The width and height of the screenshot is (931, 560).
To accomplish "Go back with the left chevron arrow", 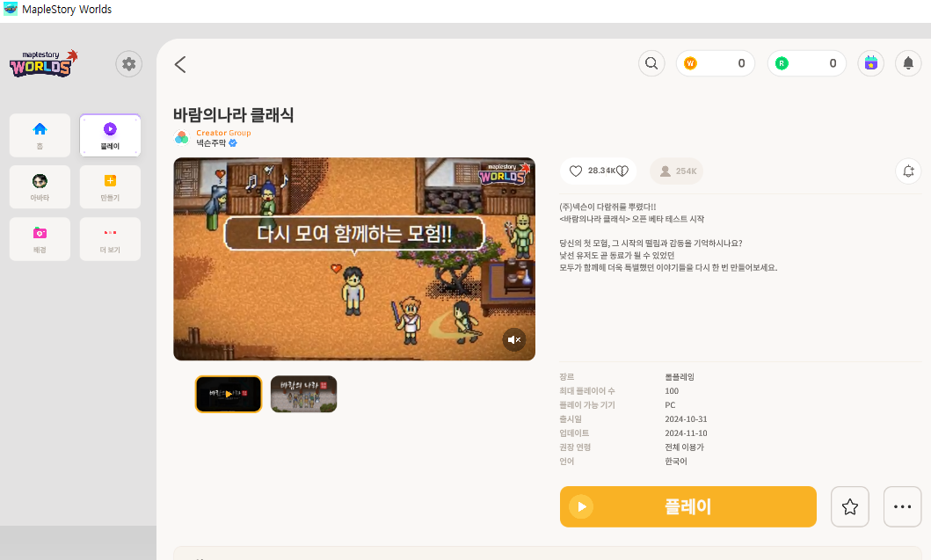I will click(x=180, y=64).
